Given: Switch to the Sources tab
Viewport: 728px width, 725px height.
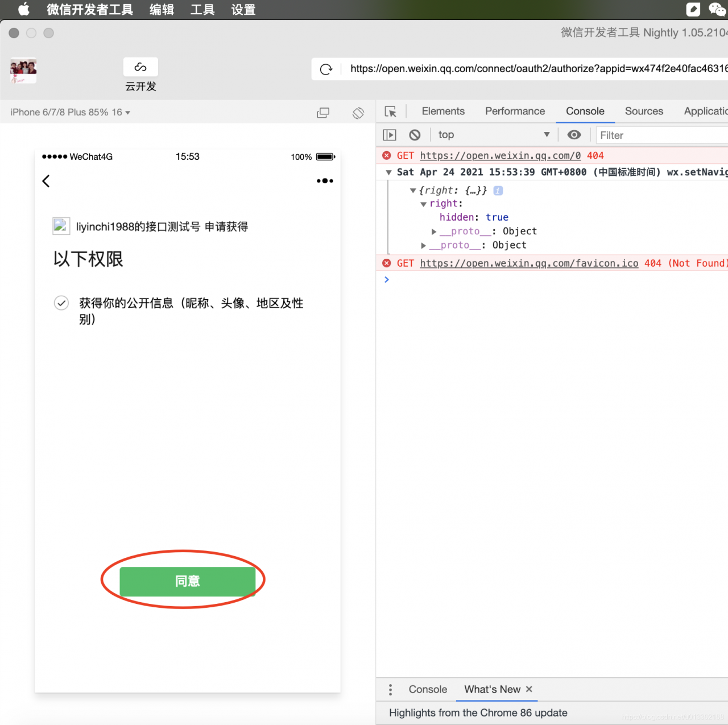Looking at the screenshot, I should [x=644, y=111].
